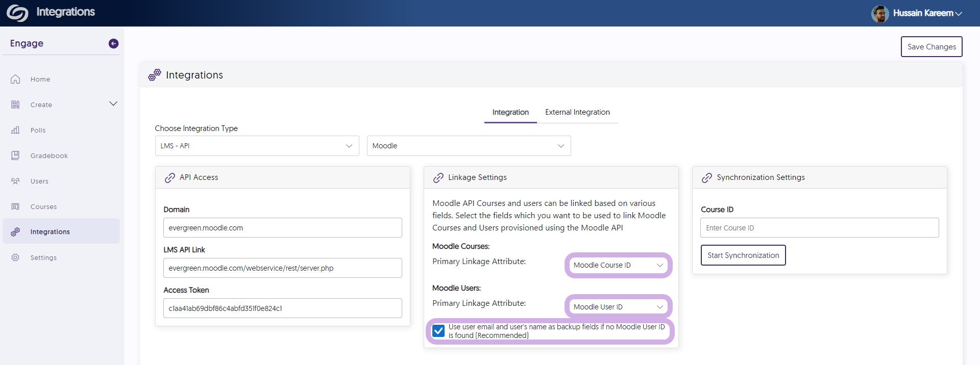Image resolution: width=980 pixels, height=365 pixels.
Task: Click the Settings gear icon
Action: coord(15,257)
